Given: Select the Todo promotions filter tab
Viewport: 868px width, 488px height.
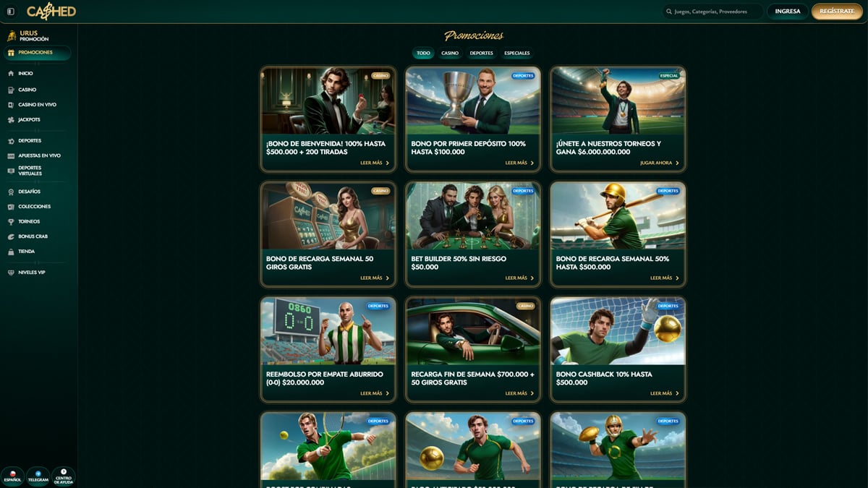Looking at the screenshot, I should (423, 53).
